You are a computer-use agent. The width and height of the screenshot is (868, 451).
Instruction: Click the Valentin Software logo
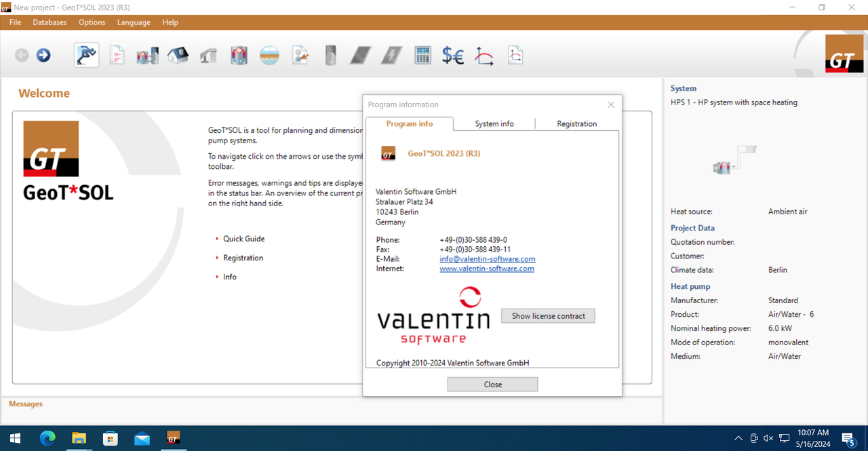tap(433, 315)
